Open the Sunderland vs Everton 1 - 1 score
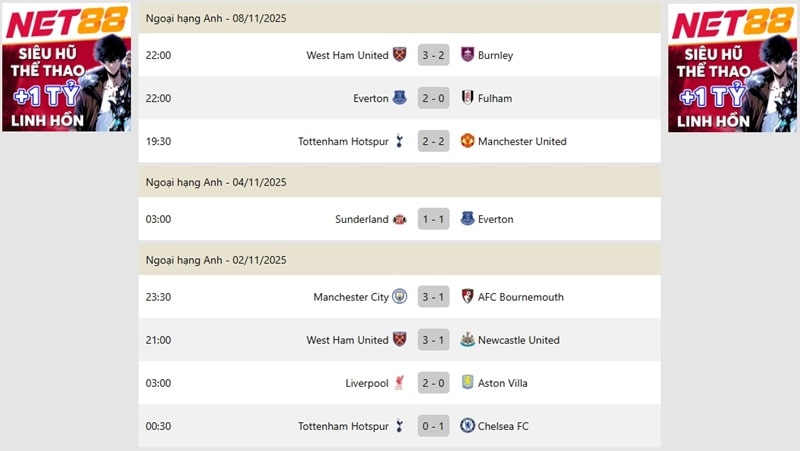 point(433,219)
